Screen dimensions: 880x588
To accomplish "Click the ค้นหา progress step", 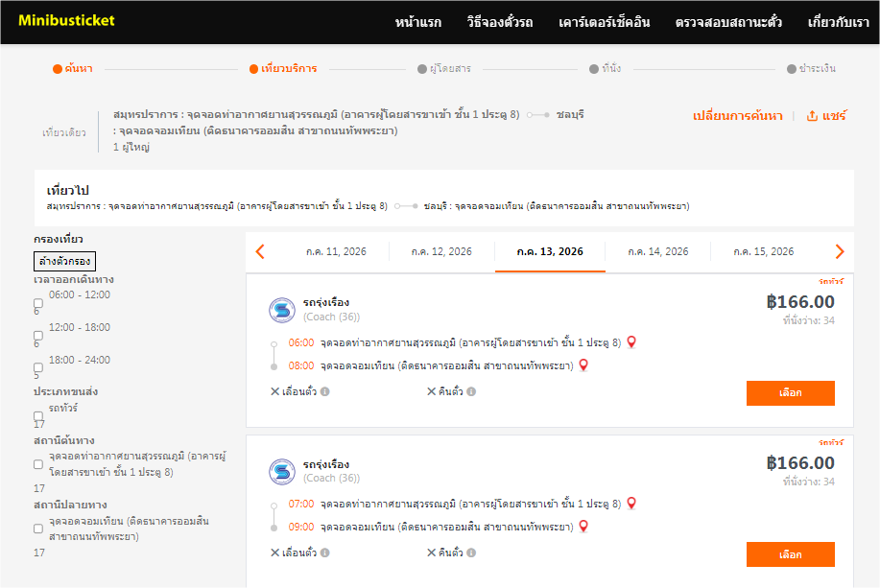I will 73,68.
